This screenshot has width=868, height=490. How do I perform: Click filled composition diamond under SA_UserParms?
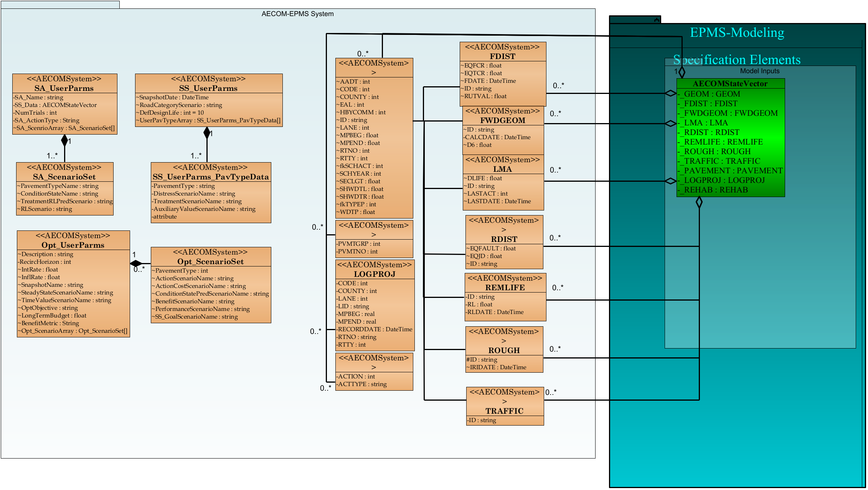[64, 141]
